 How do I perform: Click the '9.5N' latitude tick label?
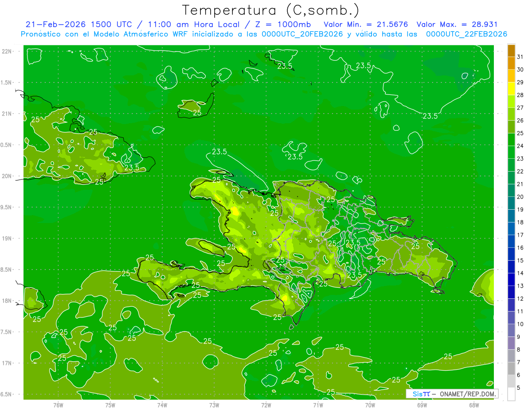point(6,207)
